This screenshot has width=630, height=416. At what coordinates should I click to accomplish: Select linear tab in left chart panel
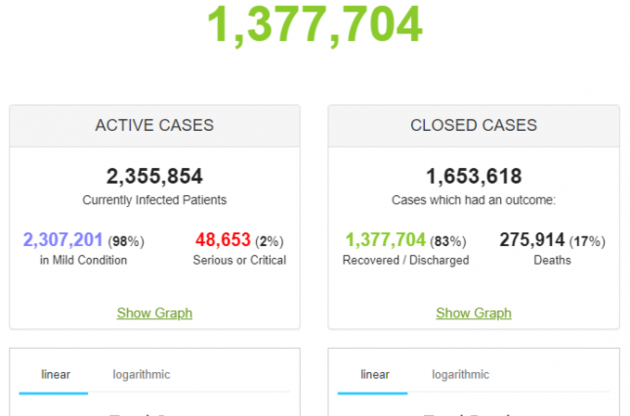pos(56,375)
